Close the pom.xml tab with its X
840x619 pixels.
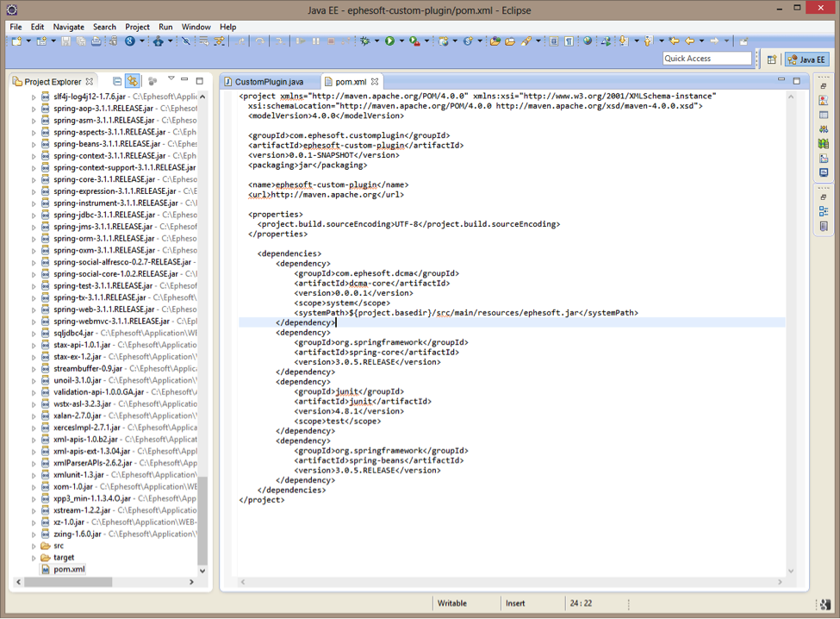375,81
